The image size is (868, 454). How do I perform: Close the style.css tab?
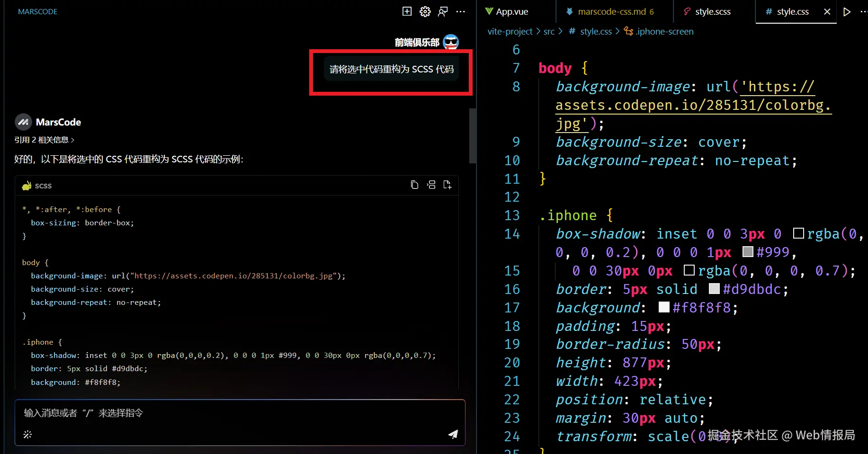pyautogui.click(x=827, y=12)
